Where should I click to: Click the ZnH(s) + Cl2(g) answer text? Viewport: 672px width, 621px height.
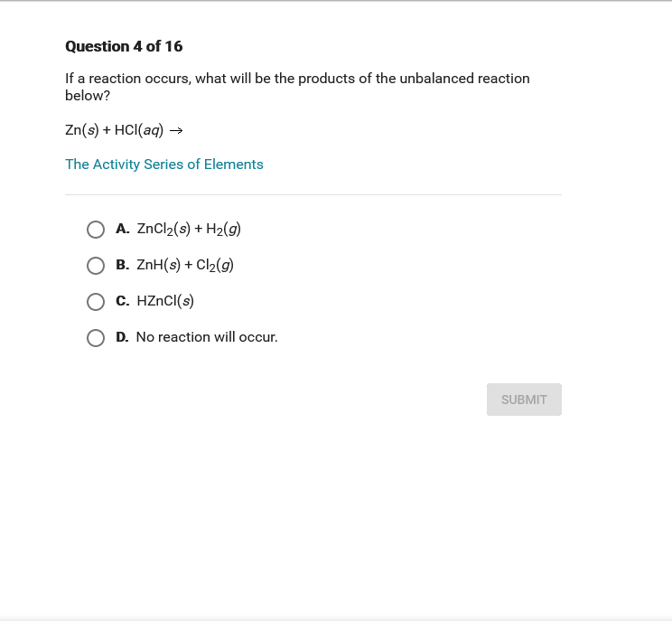[x=185, y=266]
